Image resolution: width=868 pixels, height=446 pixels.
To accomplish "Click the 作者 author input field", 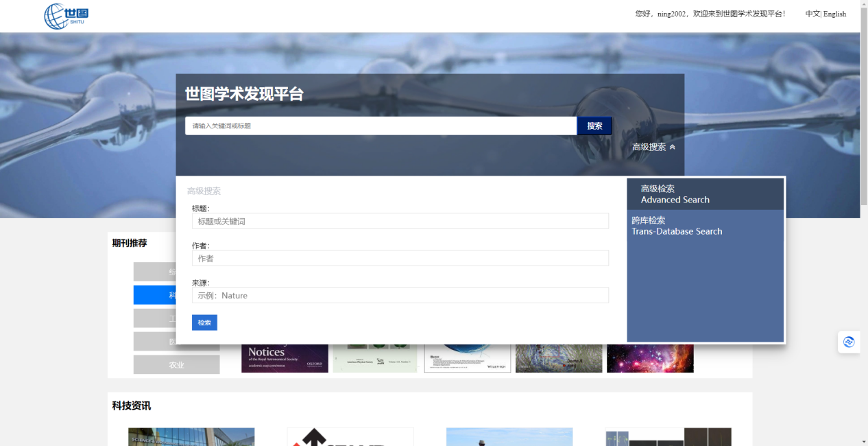I will coord(400,258).
